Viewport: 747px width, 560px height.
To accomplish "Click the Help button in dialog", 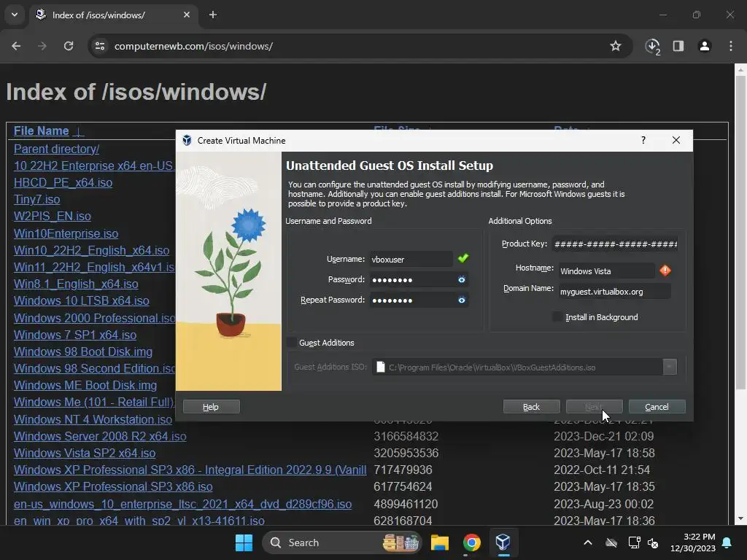I will 211,407.
